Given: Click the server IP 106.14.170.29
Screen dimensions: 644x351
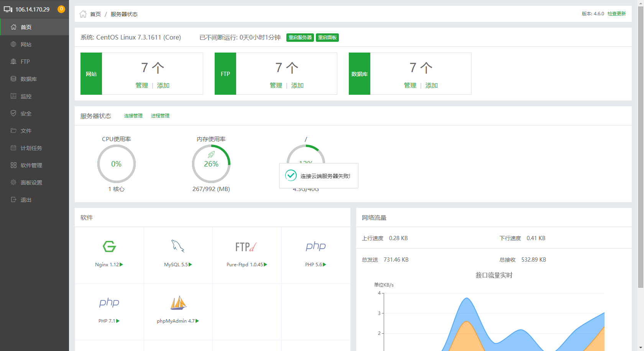Looking at the screenshot, I should click(x=33, y=9).
